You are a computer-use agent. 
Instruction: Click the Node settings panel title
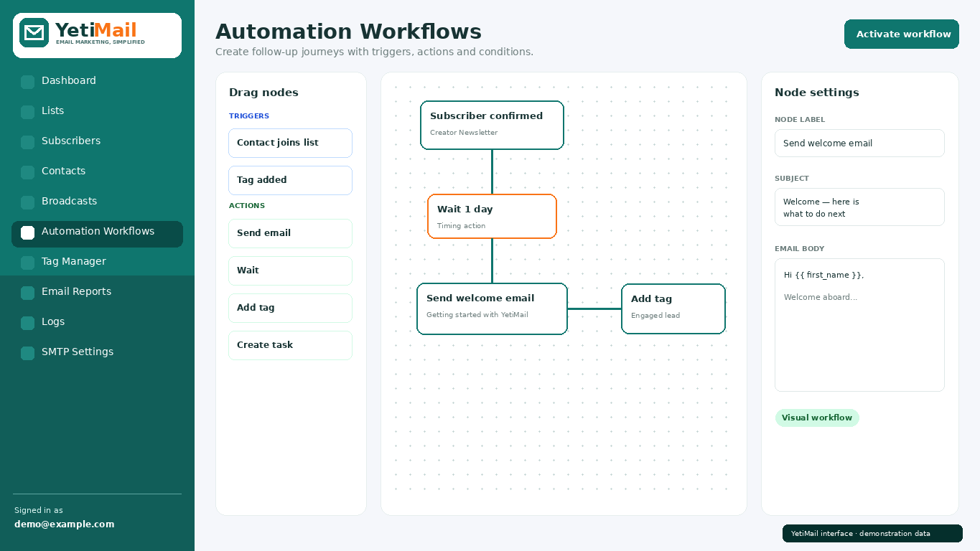[x=817, y=93]
